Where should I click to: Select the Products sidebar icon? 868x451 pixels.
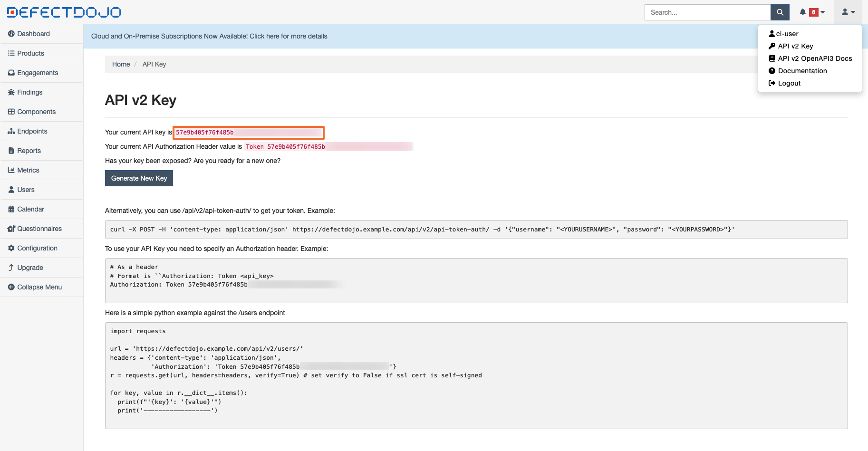tap(29, 53)
